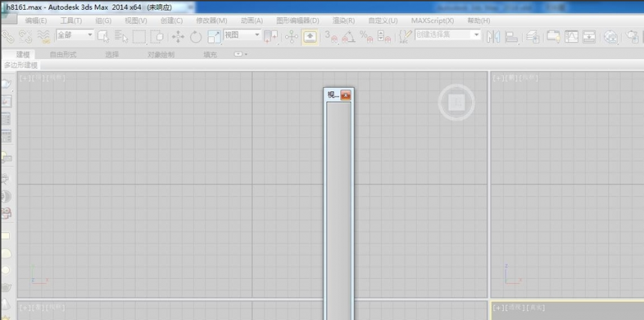
Task: Activate the Select and Uniform Scale tool
Action: [214, 37]
